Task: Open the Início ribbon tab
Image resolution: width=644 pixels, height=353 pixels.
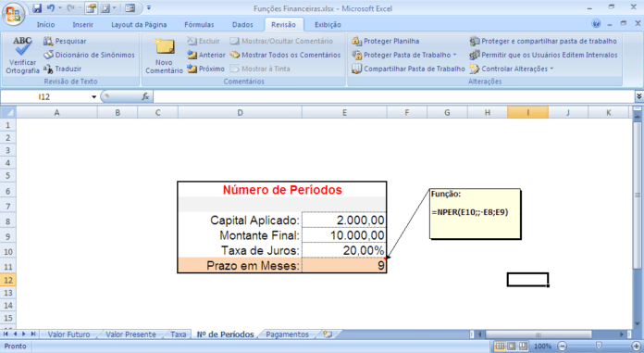Action: [x=45, y=25]
